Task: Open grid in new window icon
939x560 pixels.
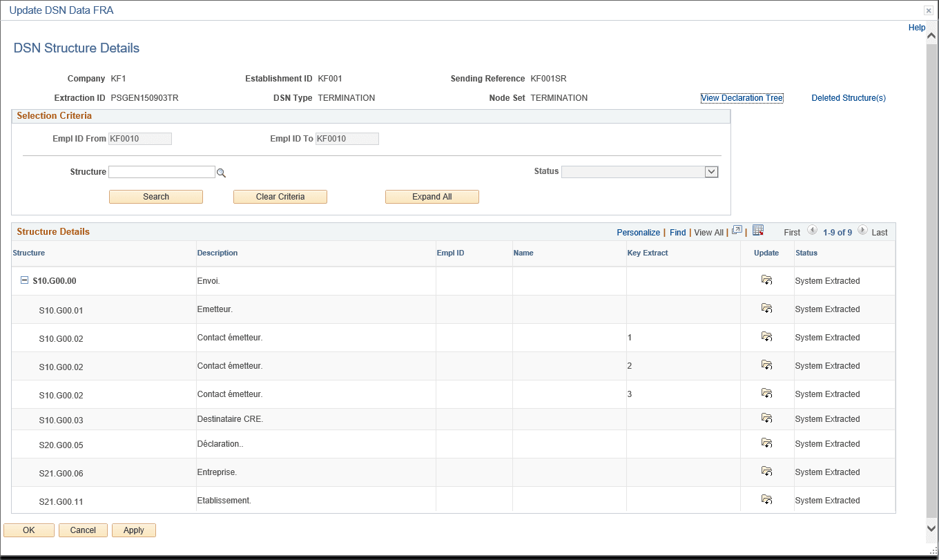Action: (737, 231)
